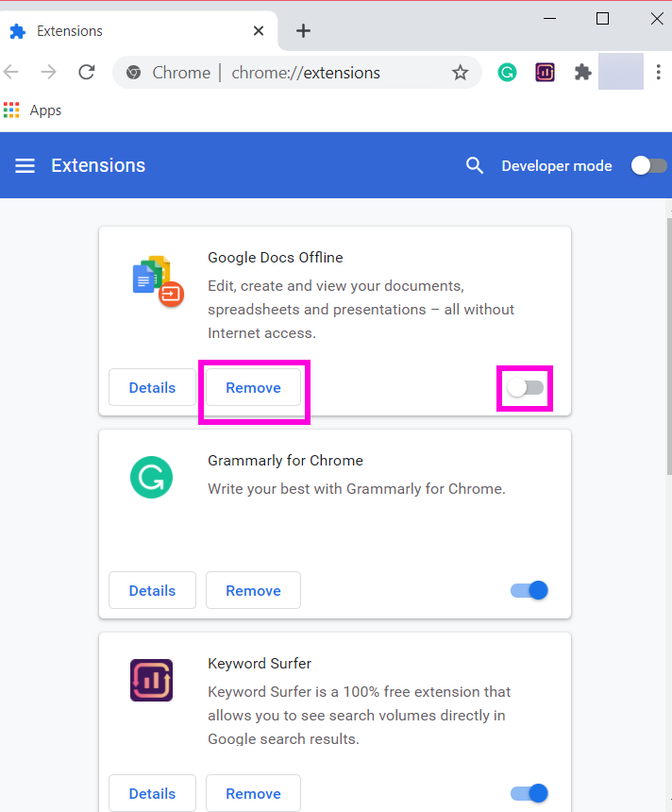Remove the Google Docs Offline extension
This screenshot has width=672, height=812.
click(253, 387)
